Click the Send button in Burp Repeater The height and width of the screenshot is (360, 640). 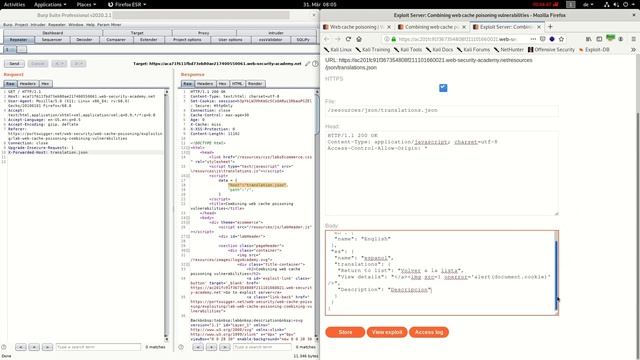14,64
